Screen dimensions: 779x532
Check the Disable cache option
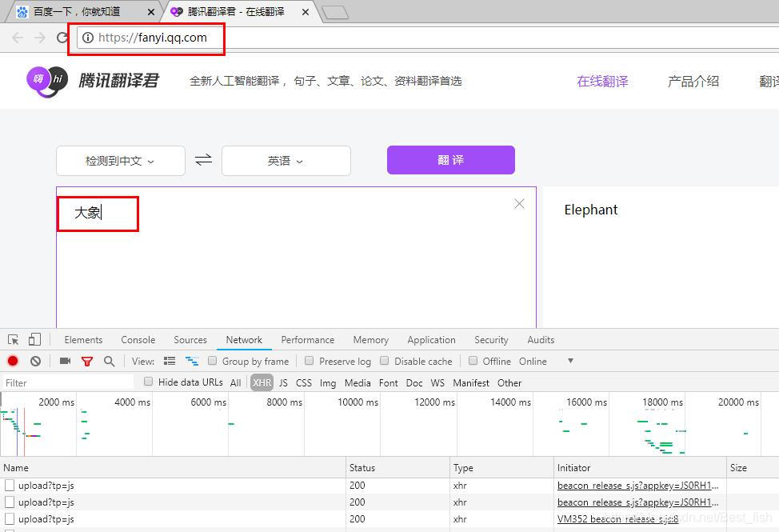click(x=382, y=361)
